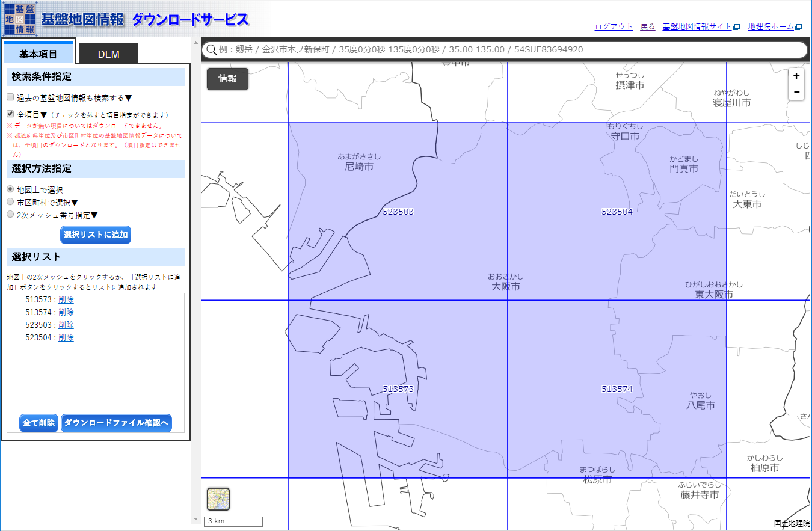Expand the 2次メッシュ番号指定 arrow
The image size is (812, 531).
94,215
